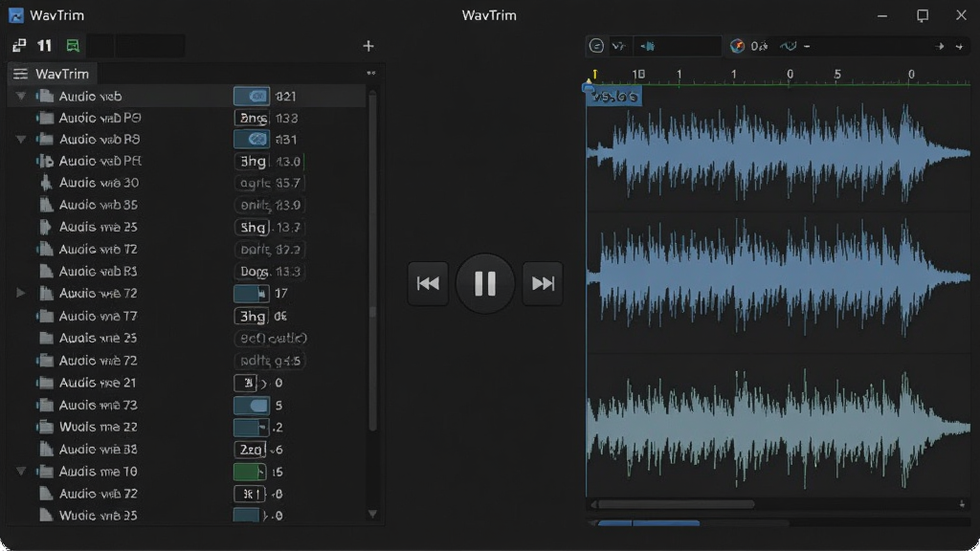The height and width of the screenshot is (551, 980).
Task: Select the "Audio web 30" row
Action: pyautogui.click(x=187, y=183)
